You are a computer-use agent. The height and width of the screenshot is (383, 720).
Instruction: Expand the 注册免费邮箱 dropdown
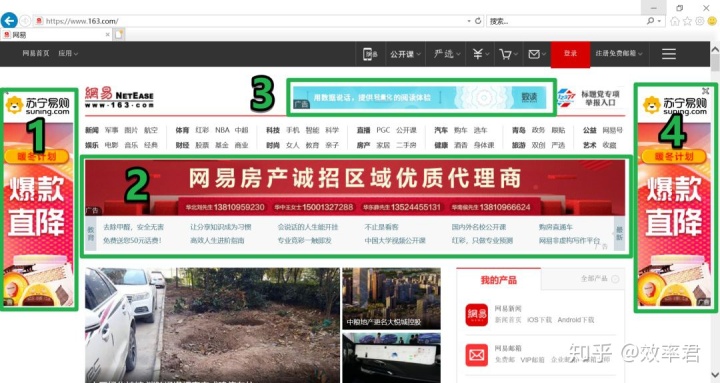click(619, 53)
